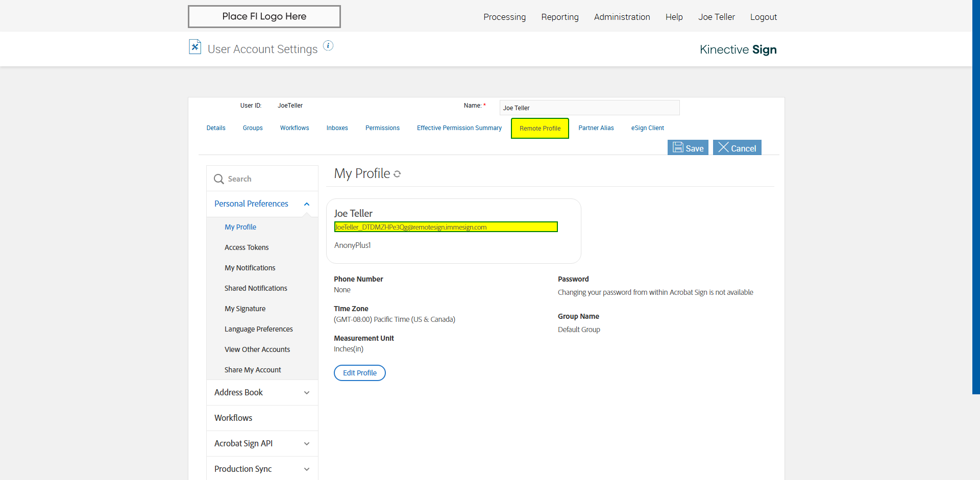Open Access Tokens in the sidebar
Viewport: 980px width, 480px height.
[247, 247]
